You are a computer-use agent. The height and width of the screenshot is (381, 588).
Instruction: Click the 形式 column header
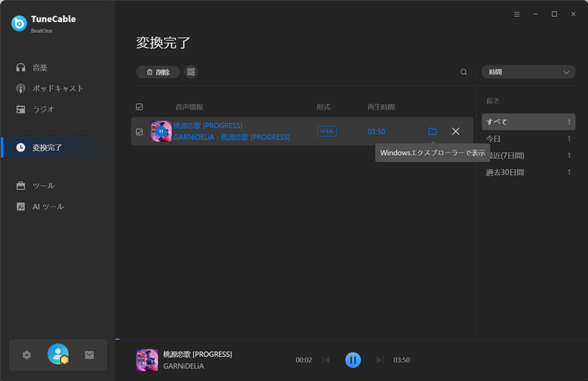323,107
